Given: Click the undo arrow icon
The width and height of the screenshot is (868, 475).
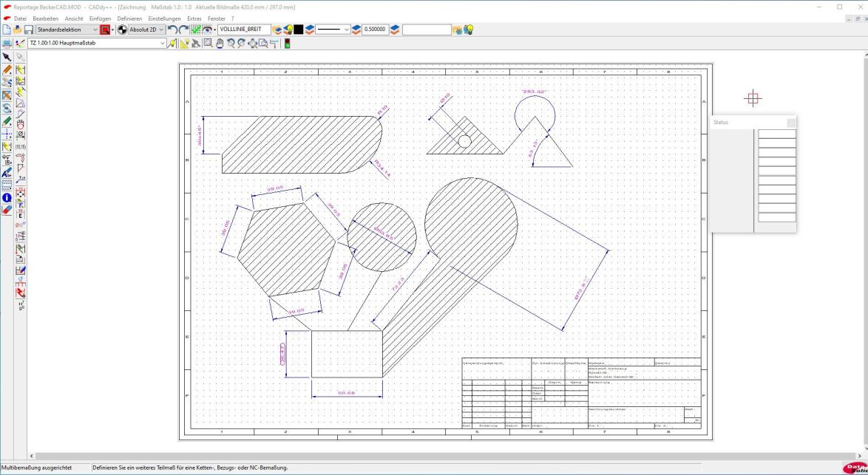Looking at the screenshot, I should (172, 30).
